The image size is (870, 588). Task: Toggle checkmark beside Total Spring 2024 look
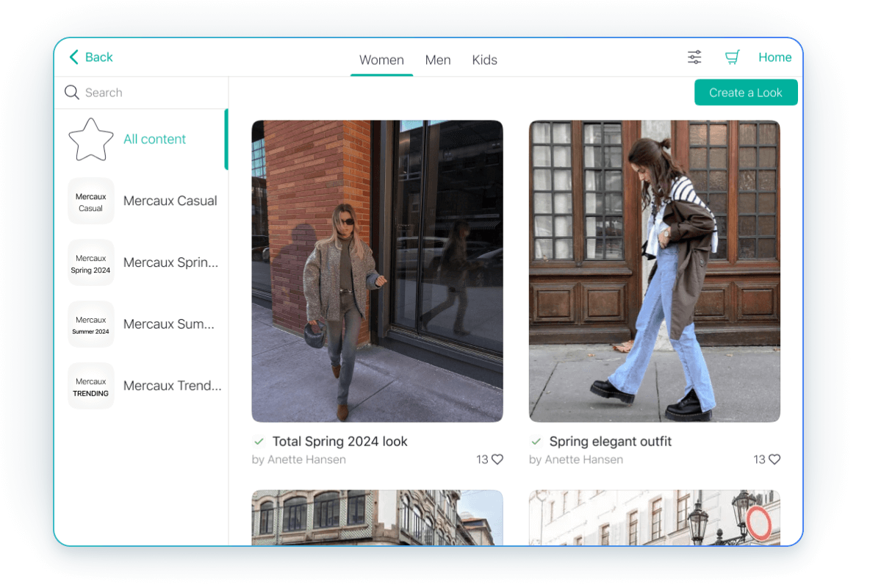[x=259, y=442]
